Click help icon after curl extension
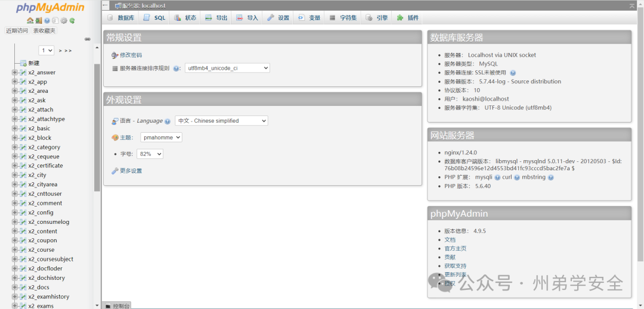Viewport: 644px width, 309px height. (x=517, y=177)
